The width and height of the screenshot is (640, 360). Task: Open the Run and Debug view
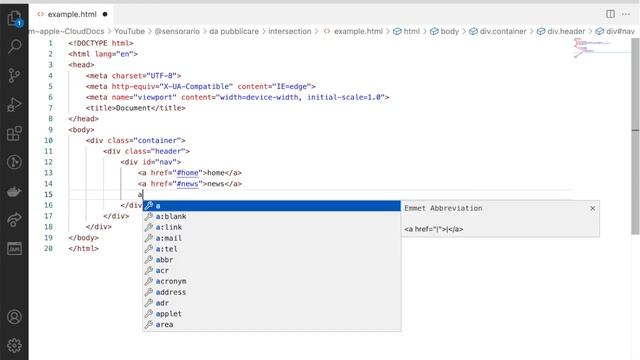(x=14, y=104)
